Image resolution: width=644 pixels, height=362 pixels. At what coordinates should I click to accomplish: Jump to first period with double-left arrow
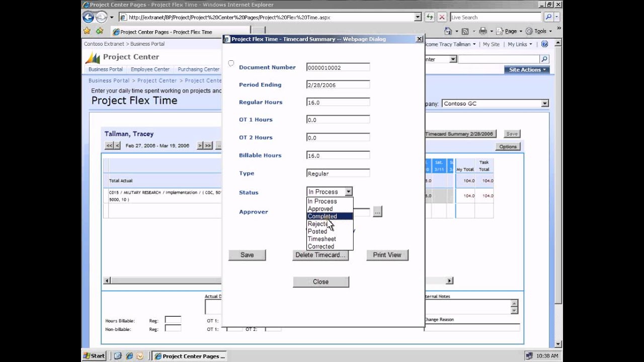tap(109, 146)
